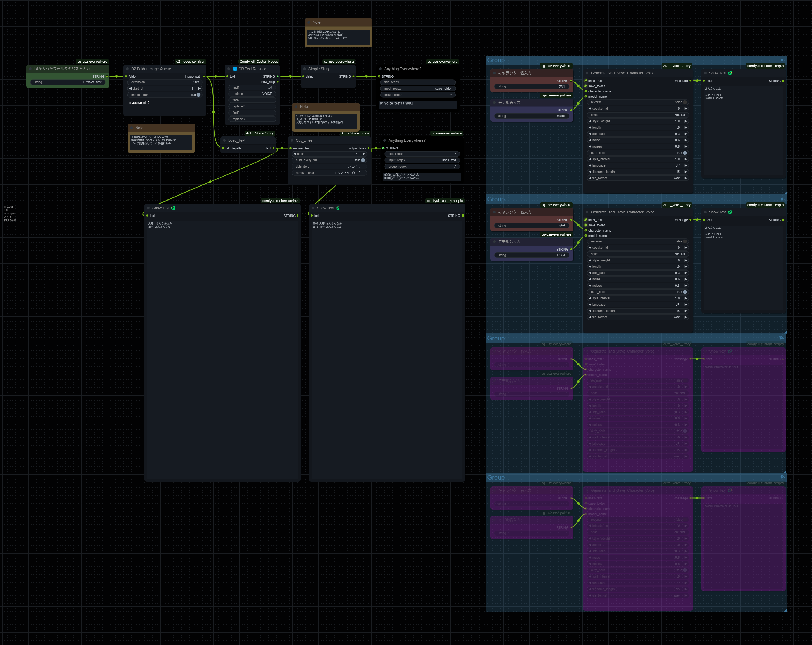Image resolution: width=812 pixels, height=645 pixels.
Task: Decrease start_at with its left arrow
Action: tap(130, 89)
